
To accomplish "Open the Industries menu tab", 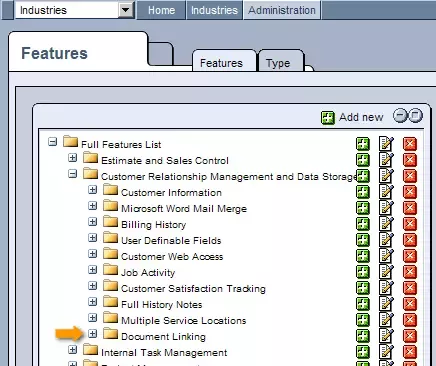I will click(x=214, y=10).
